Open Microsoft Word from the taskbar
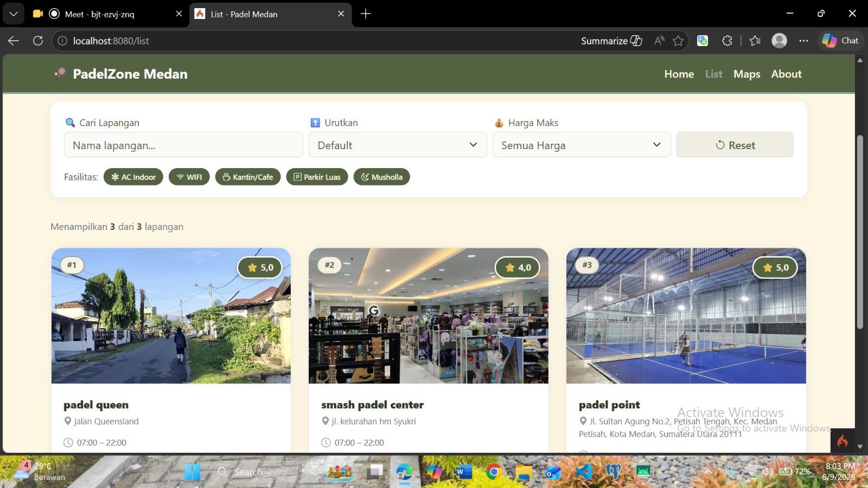Viewport: 868px width, 488px height. click(x=463, y=472)
